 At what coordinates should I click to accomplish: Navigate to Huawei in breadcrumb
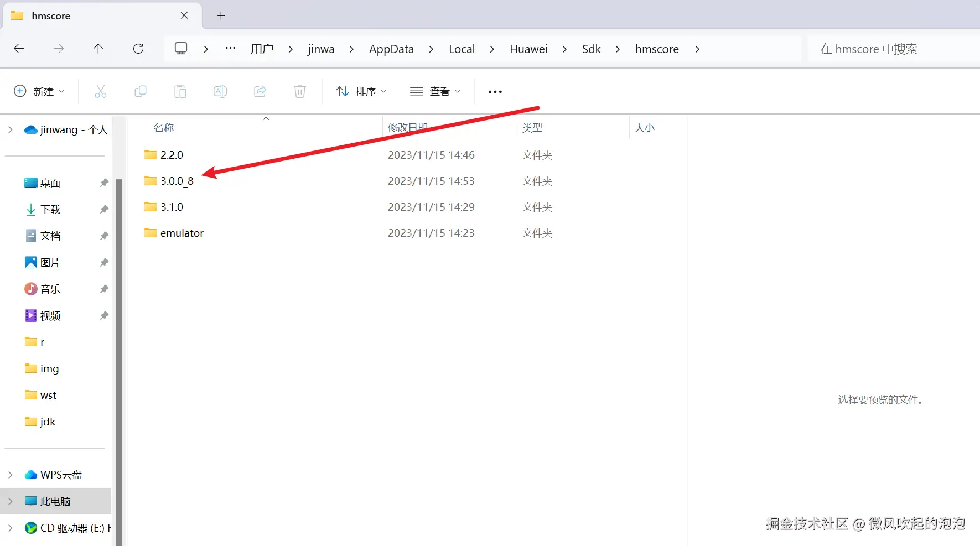coord(528,49)
